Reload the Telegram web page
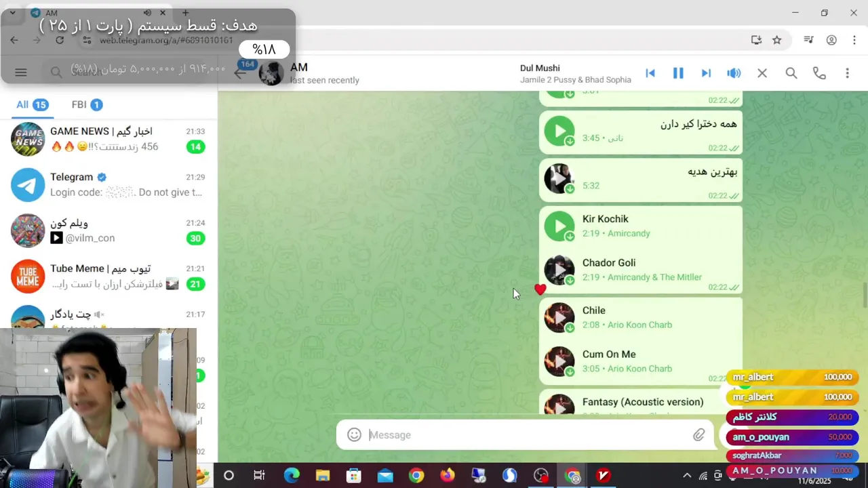868x488 pixels. click(x=60, y=40)
